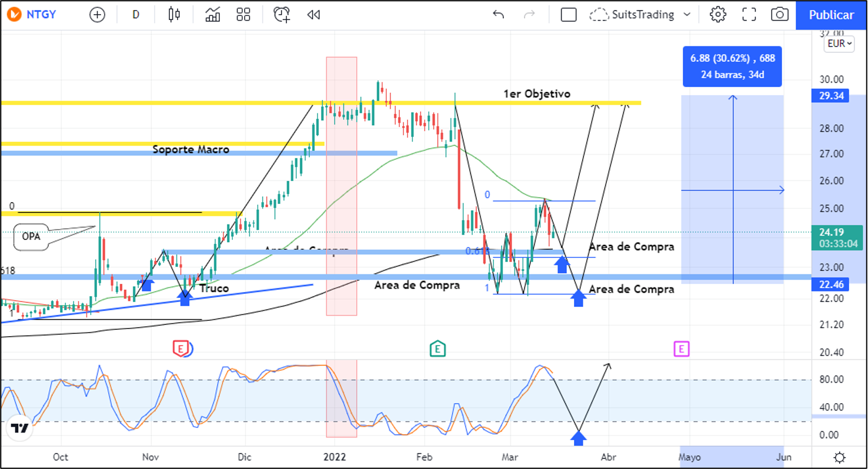Click the 29.34 price label on axis

(x=829, y=96)
